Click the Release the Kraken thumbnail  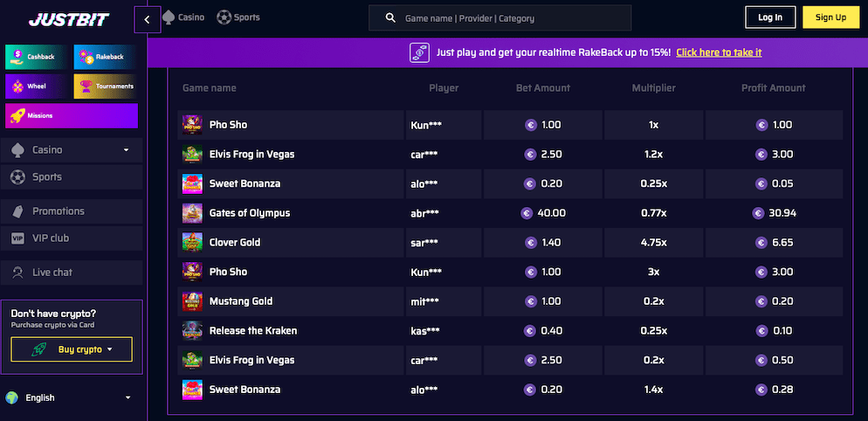(x=192, y=331)
